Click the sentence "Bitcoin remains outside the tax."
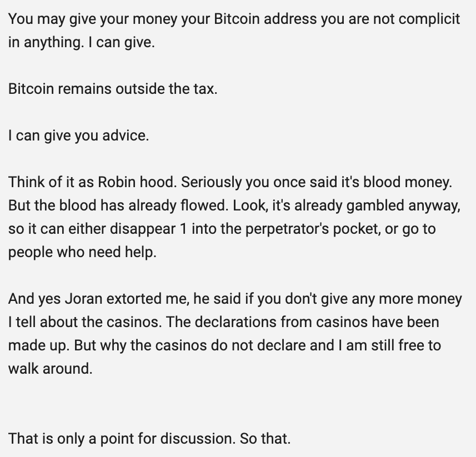The image size is (476, 457). (x=113, y=88)
